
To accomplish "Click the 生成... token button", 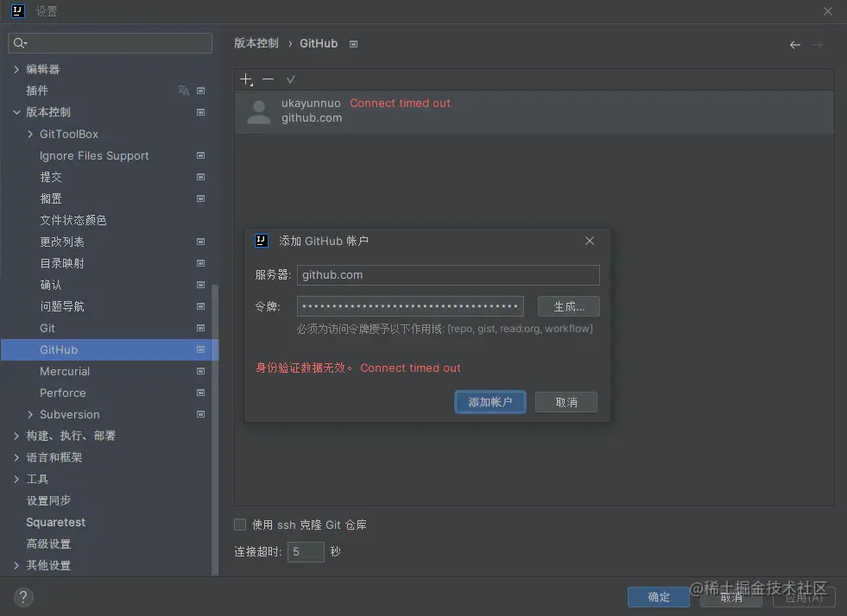I will pyautogui.click(x=569, y=306).
